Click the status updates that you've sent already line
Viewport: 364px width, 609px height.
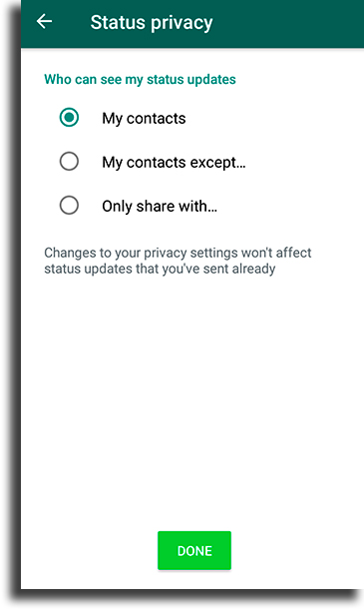(160, 269)
